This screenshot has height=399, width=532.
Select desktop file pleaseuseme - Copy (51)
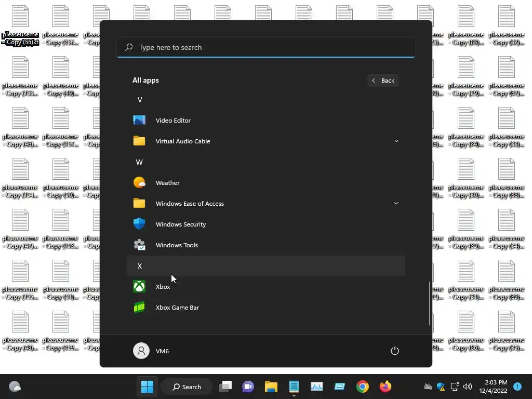61,280
